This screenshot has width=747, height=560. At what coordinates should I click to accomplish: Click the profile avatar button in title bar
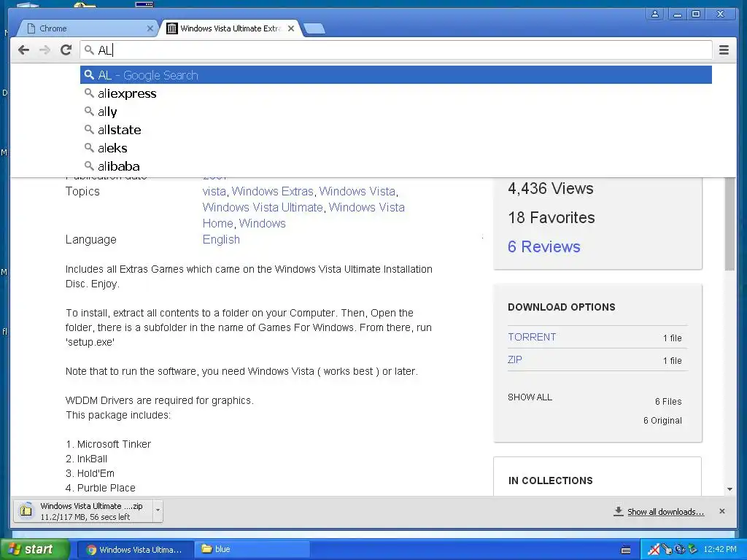pos(655,14)
